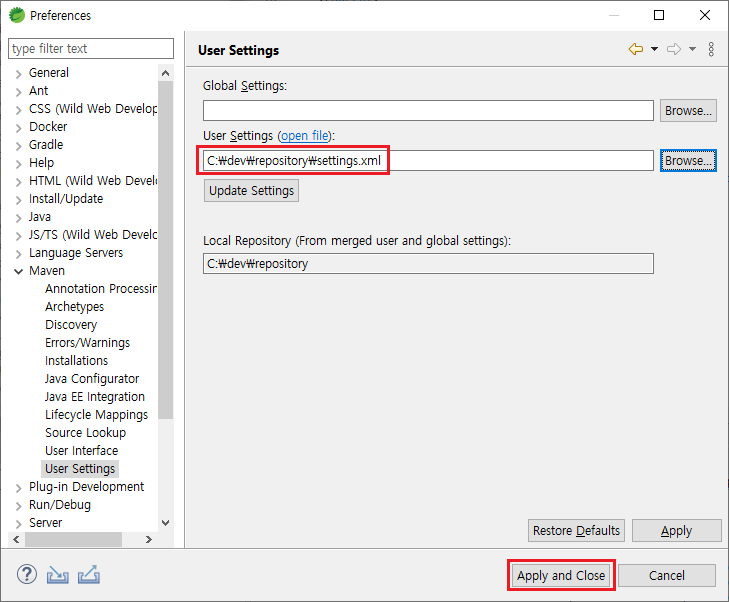
Task: Select Java Configurator under Maven
Action: (x=92, y=379)
